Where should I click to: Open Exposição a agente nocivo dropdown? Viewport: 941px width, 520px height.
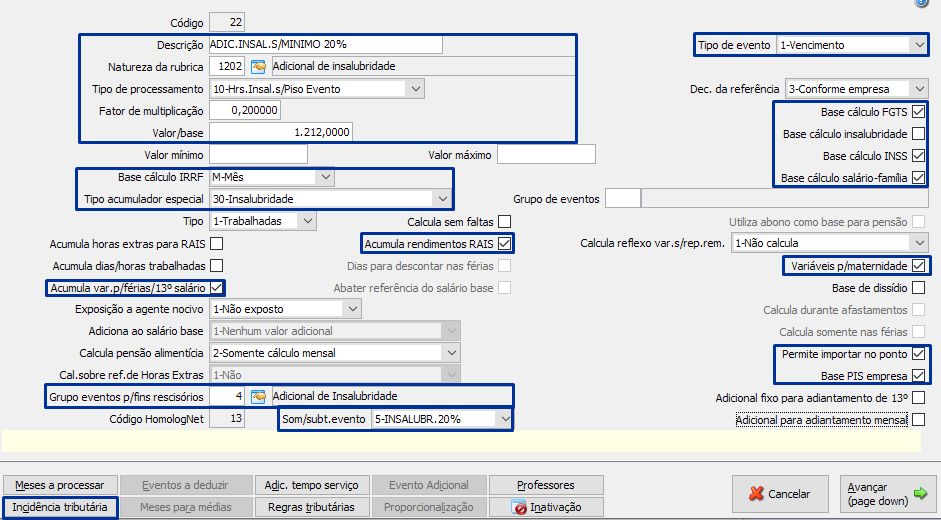pos(285,309)
